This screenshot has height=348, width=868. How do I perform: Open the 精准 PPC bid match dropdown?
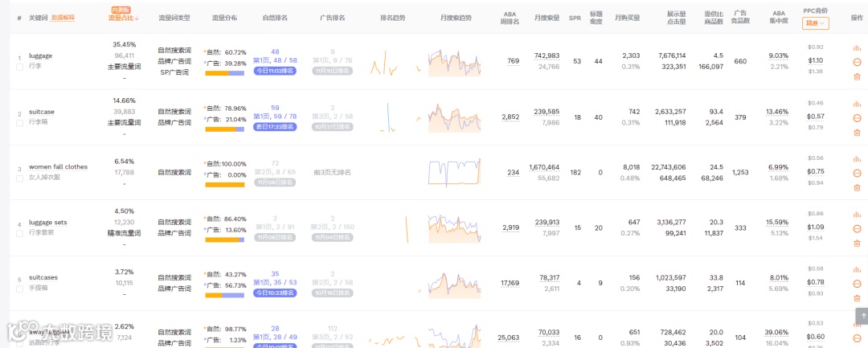[x=816, y=23]
